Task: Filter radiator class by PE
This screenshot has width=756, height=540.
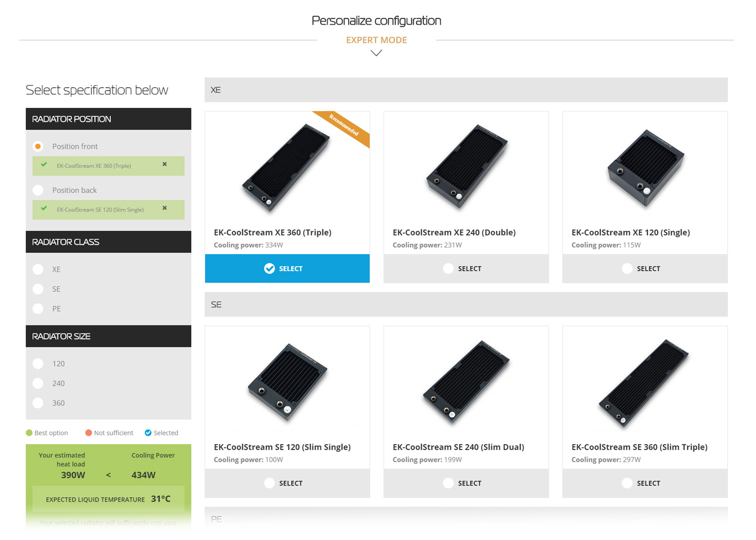Action: pos(38,309)
